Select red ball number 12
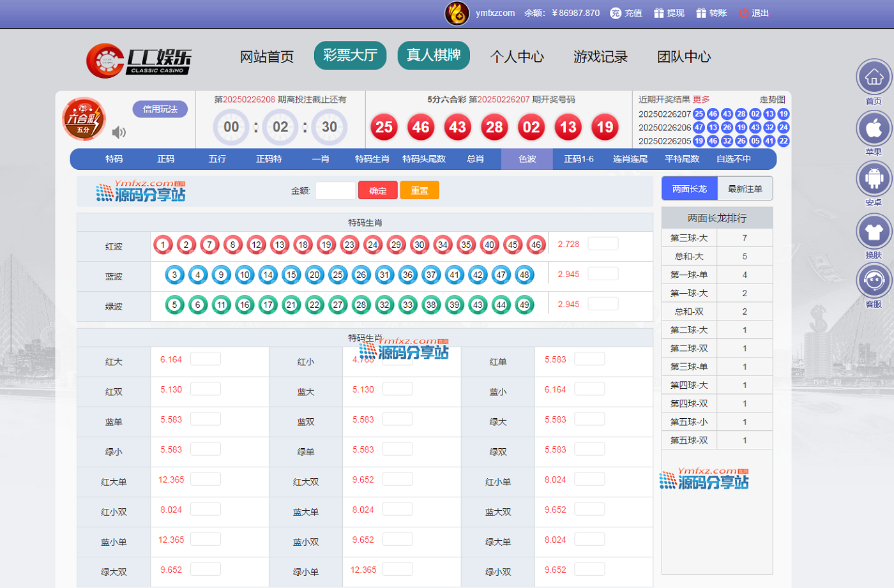The width and height of the screenshot is (894, 588). pyautogui.click(x=256, y=245)
